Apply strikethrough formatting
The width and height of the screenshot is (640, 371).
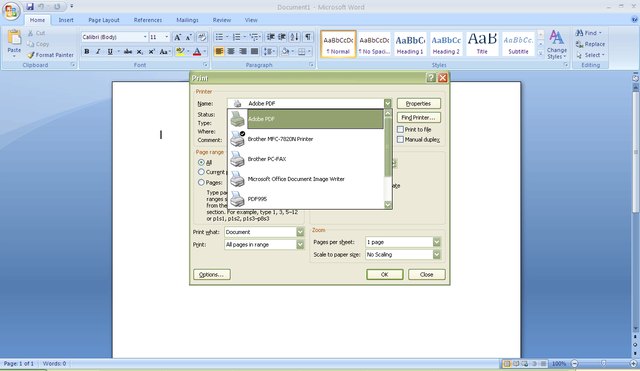coord(128,51)
